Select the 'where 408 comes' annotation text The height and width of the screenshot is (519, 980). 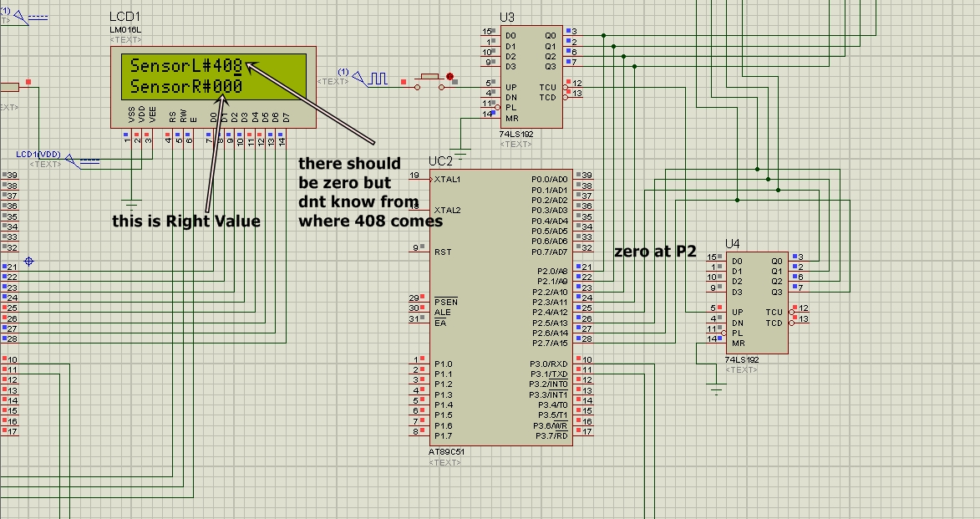point(371,221)
